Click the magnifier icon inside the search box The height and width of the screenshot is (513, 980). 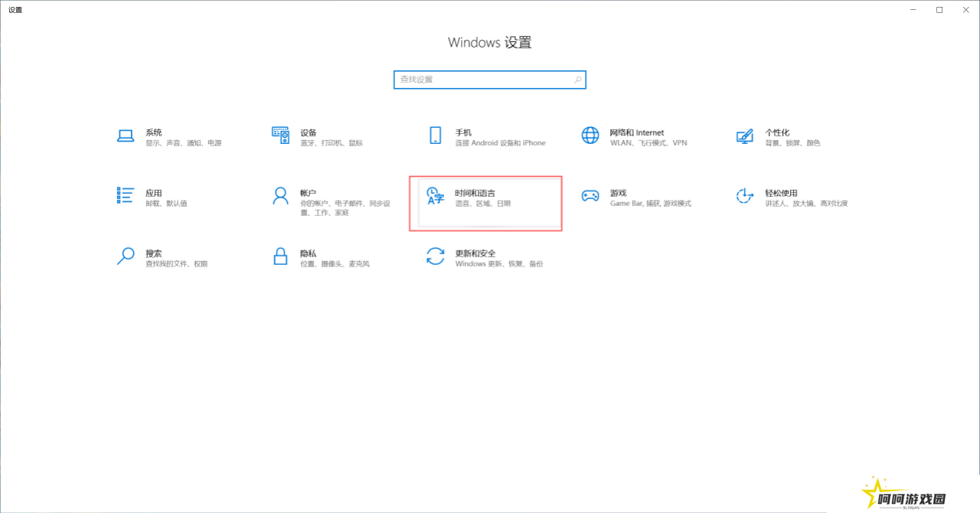click(x=578, y=80)
